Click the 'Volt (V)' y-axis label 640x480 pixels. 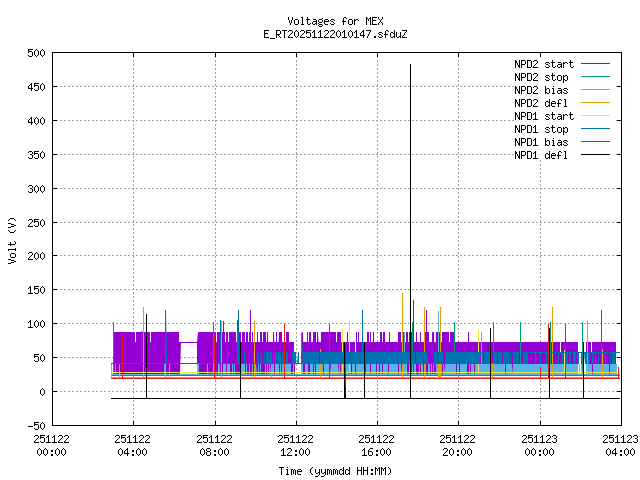[12, 240]
